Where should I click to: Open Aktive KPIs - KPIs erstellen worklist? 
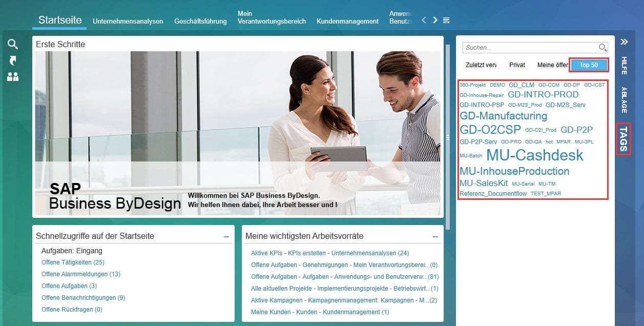coord(330,253)
